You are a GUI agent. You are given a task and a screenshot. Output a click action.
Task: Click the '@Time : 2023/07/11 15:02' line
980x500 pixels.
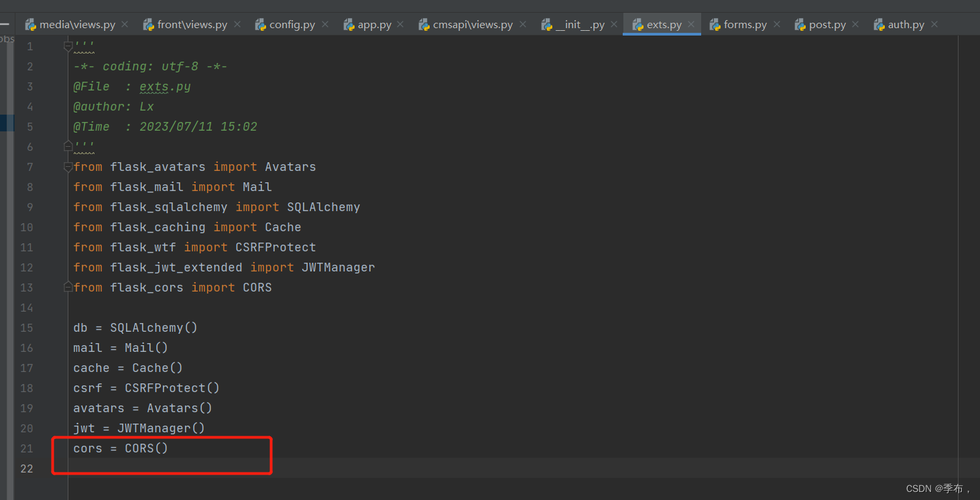pyautogui.click(x=166, y=127)
